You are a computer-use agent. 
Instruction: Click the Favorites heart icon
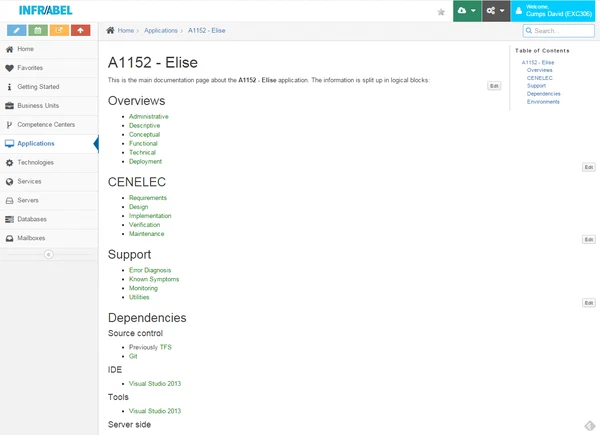(10, 68)
